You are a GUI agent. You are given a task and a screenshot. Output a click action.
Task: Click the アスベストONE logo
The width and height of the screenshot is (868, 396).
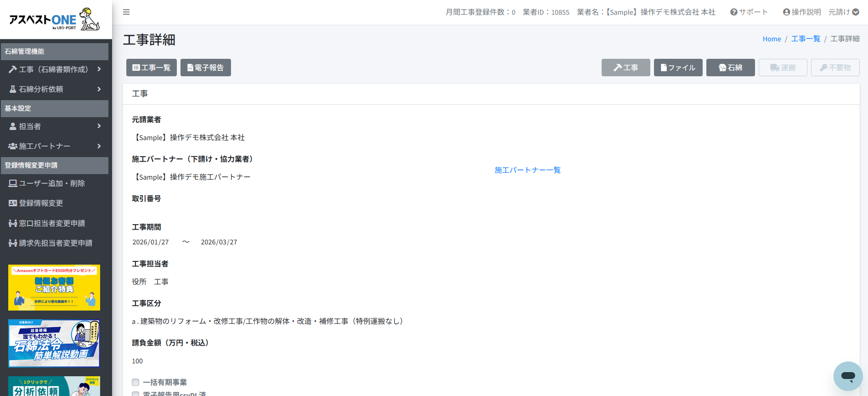coord(54,19)
